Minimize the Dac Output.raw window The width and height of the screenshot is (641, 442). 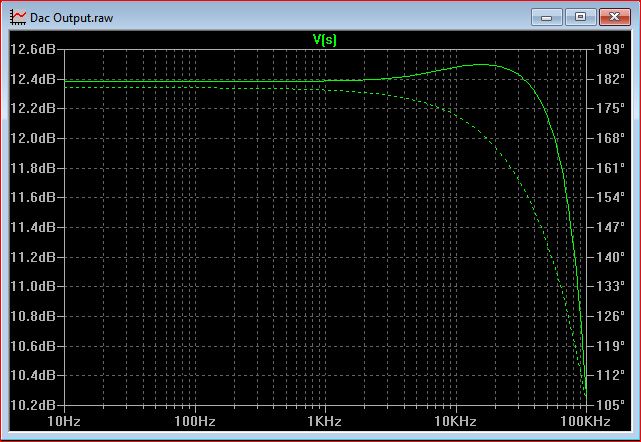547,17
